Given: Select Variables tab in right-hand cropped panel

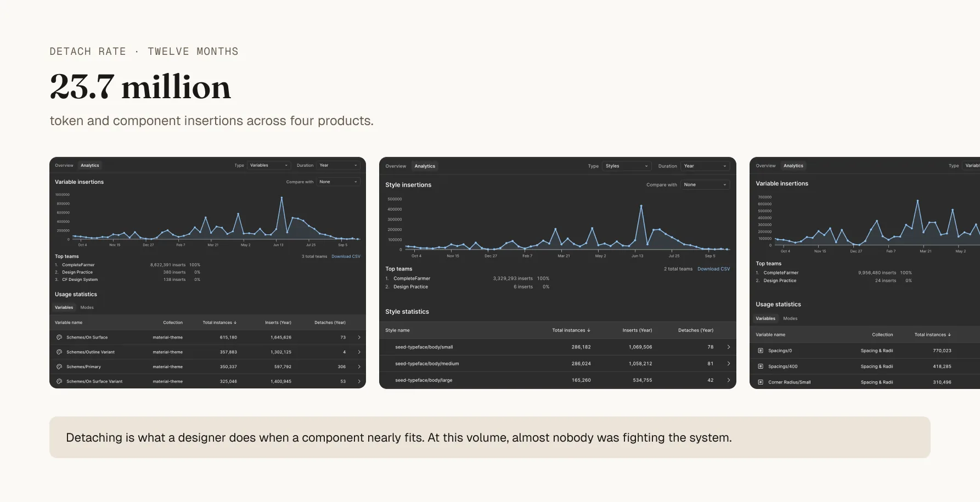Looking at the screenshot, I should 765,318.
